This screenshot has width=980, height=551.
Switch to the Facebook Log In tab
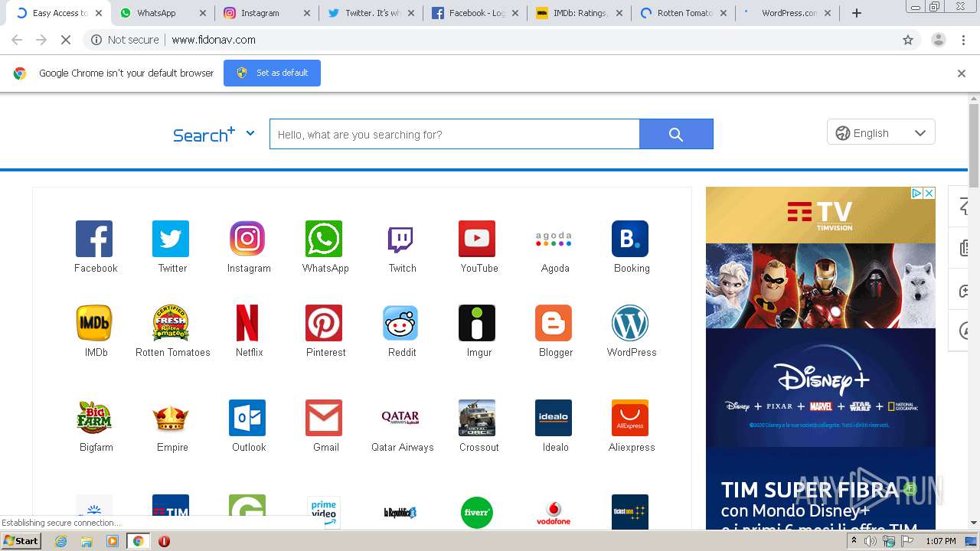pos(475,13)
